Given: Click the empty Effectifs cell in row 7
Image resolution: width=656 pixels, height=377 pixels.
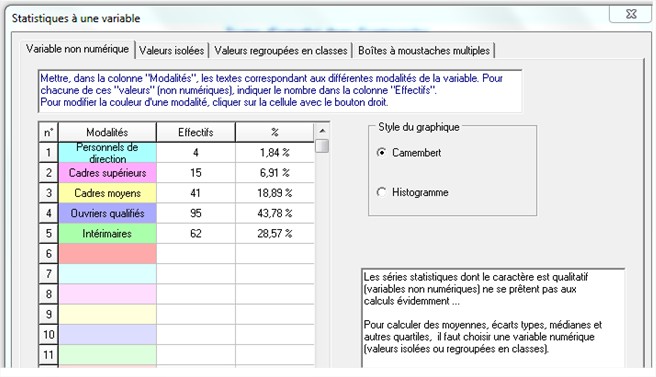Looking at the screenshot, I should [x=196, y=274].
